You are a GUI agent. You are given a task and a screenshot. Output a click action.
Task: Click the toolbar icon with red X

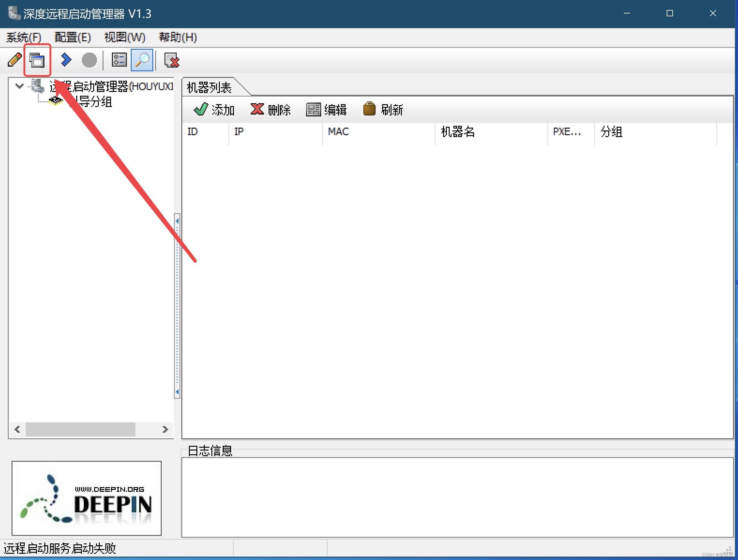coord(172,60)
